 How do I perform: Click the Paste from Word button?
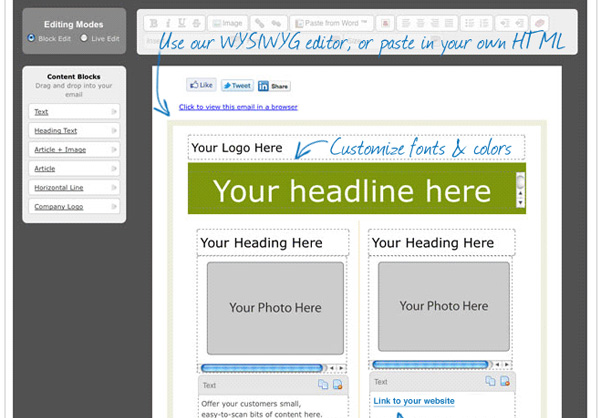click(x=332, y=23)
